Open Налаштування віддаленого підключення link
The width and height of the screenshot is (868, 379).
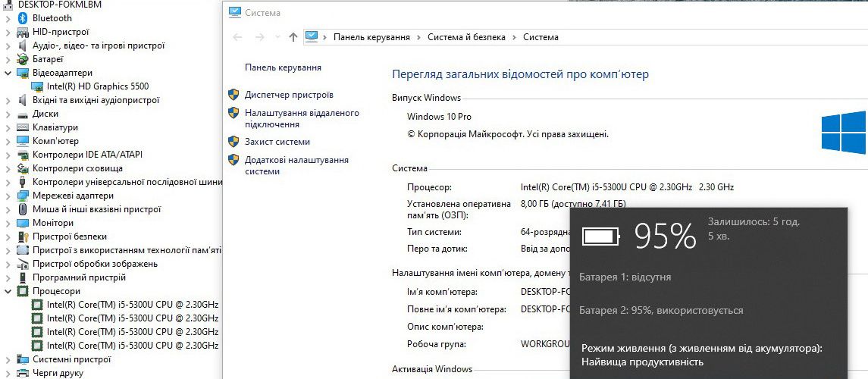click(302, 119)
